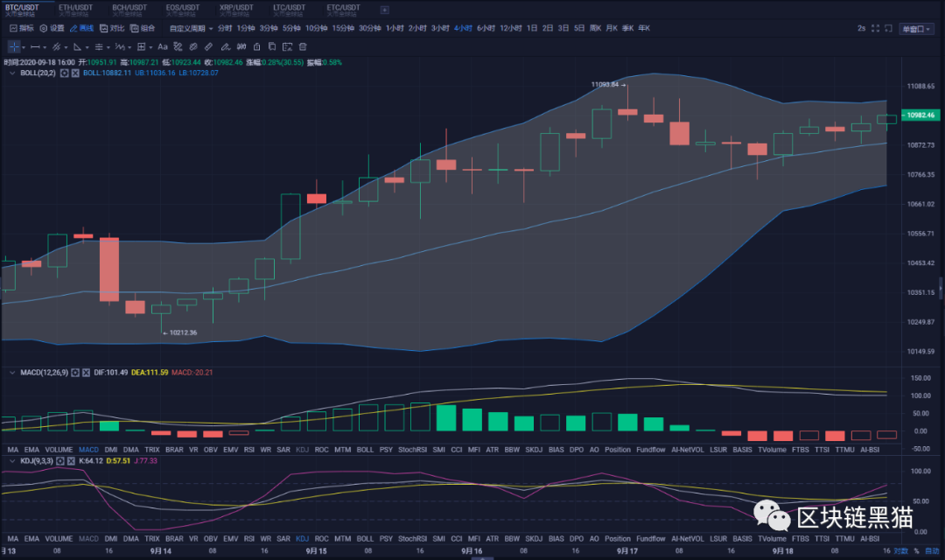Select the grid layout drawing tool
The width and height of the screenshot is (945, 560).
[141, 47]
